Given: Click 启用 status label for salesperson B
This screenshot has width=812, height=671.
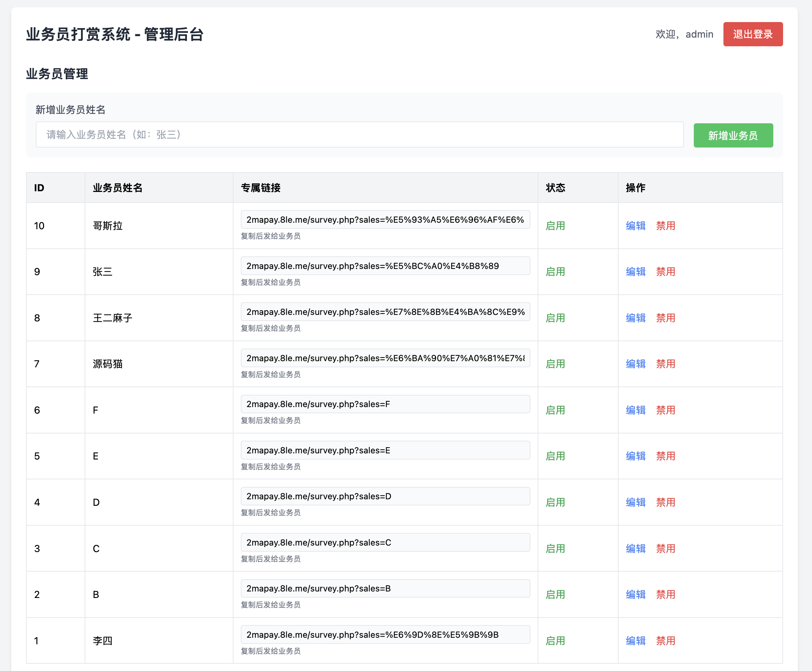Looking at the screenshot, I should pyautogui.click(x=555, y=594).
